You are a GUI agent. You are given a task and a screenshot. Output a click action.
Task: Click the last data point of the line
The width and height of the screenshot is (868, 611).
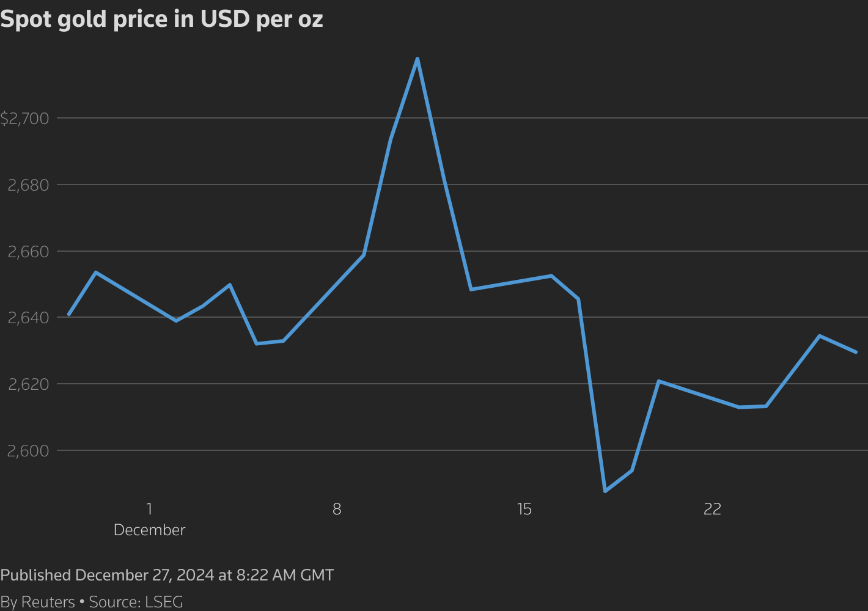[x=856, y=352]
